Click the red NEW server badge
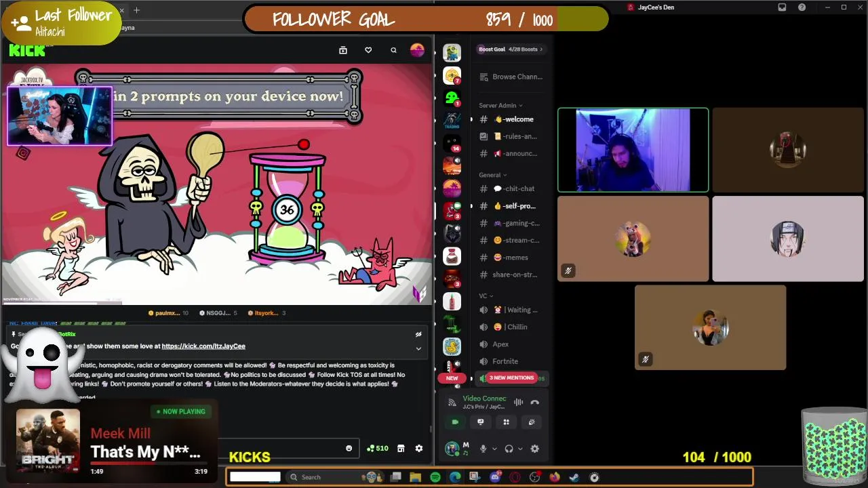 (452, 378)
